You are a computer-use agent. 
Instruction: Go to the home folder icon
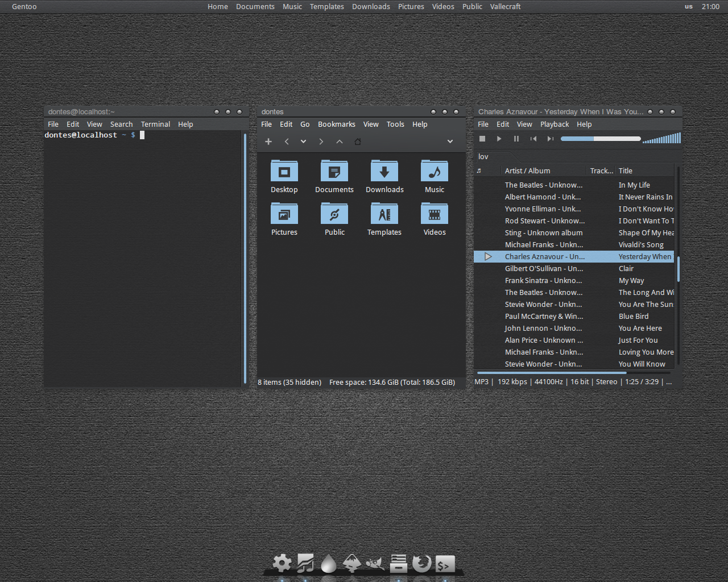358,142
